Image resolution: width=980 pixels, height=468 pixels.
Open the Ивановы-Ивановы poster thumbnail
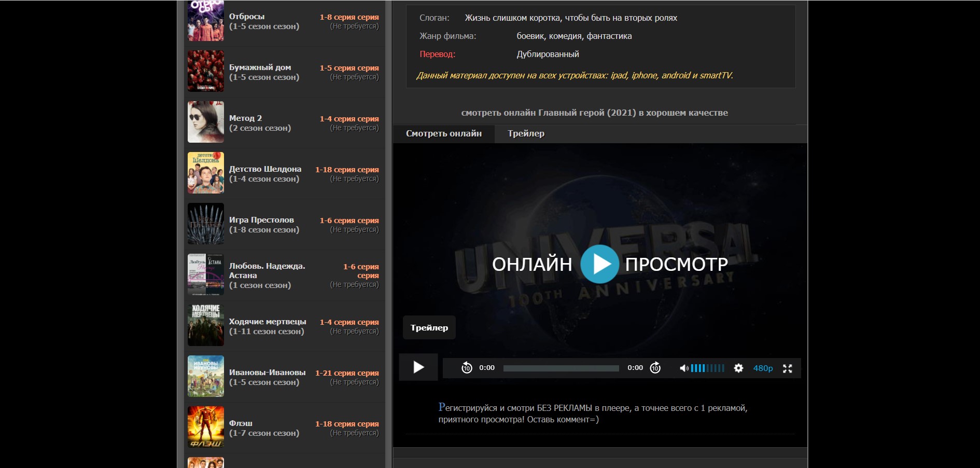click(206, 376)
